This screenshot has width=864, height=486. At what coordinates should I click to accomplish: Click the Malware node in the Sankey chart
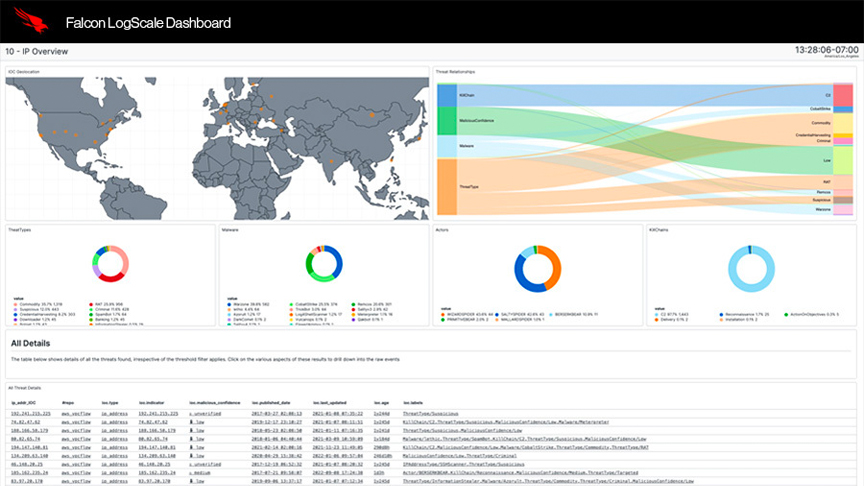click(447, 146)
